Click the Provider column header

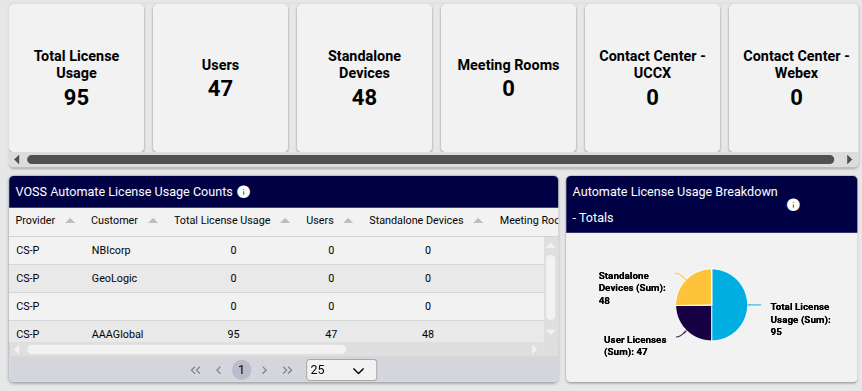point(36,221)
